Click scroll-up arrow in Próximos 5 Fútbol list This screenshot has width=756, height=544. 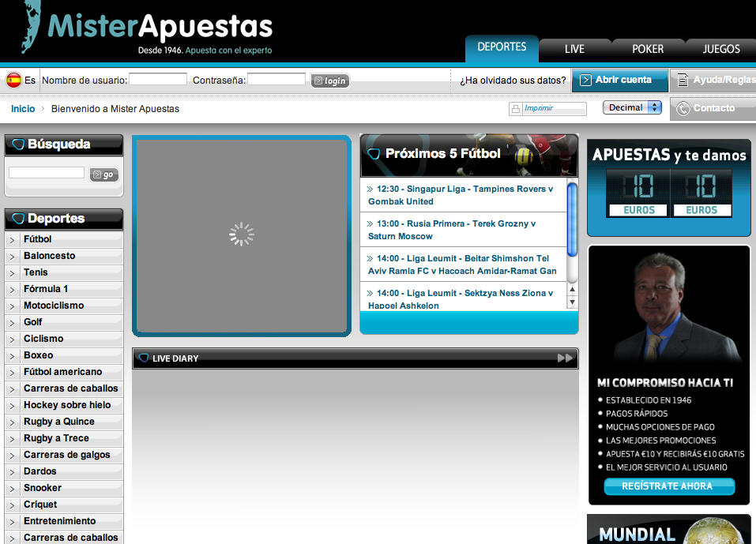[572, 290]
